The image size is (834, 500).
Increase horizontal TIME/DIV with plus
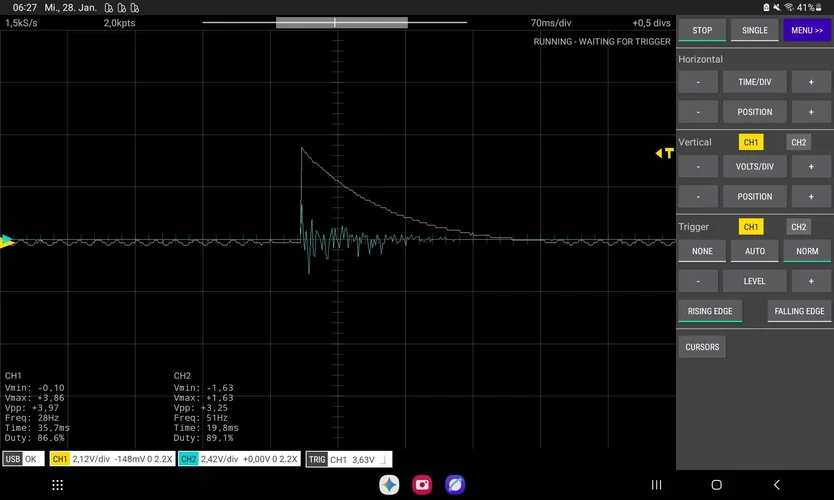[811, 82]
